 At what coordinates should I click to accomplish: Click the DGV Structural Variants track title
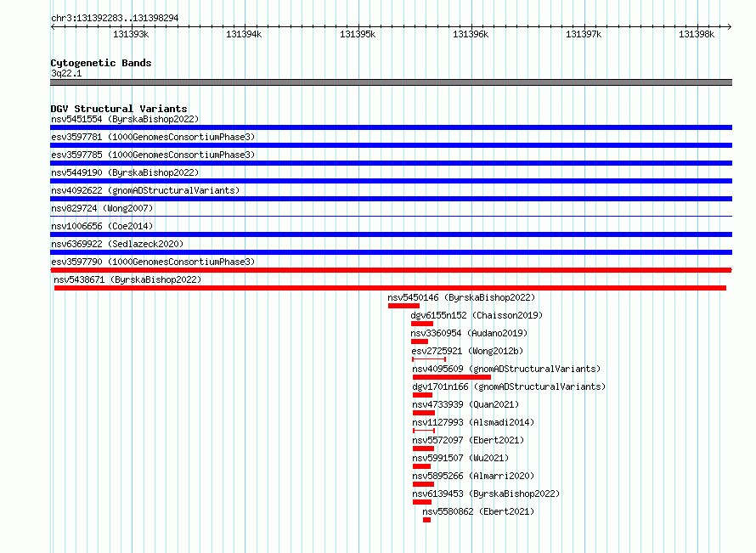tap(119, 109)
